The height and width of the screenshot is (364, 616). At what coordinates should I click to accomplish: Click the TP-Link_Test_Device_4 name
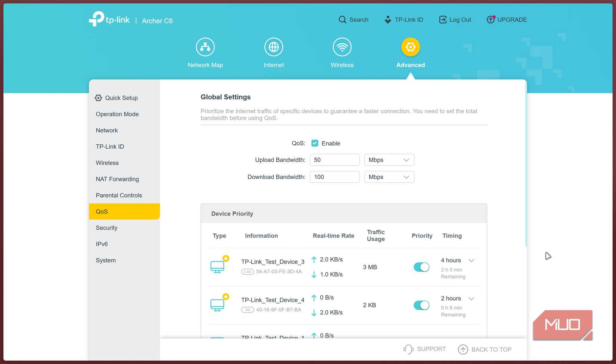click(x=273, y=300)
